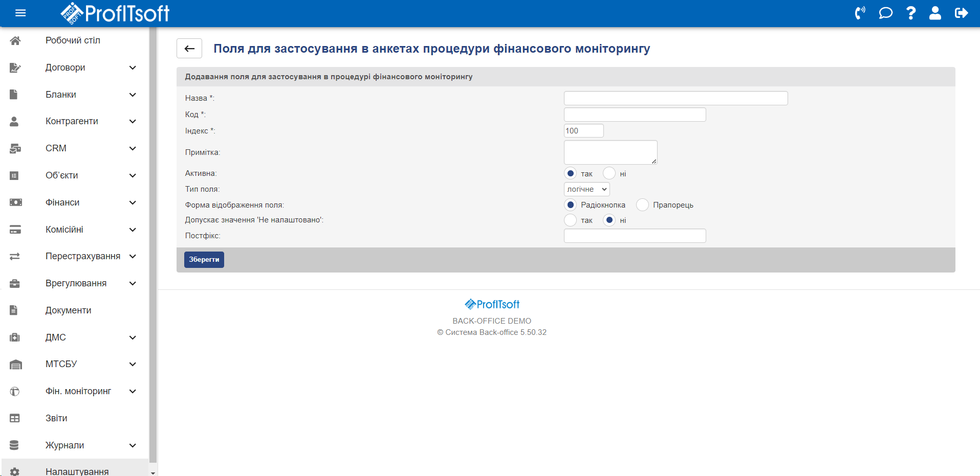Click the sidebar vertical scrollbar
Image resolution: width=980 pixels, height=476 pixels.
(x=153, y=245)
